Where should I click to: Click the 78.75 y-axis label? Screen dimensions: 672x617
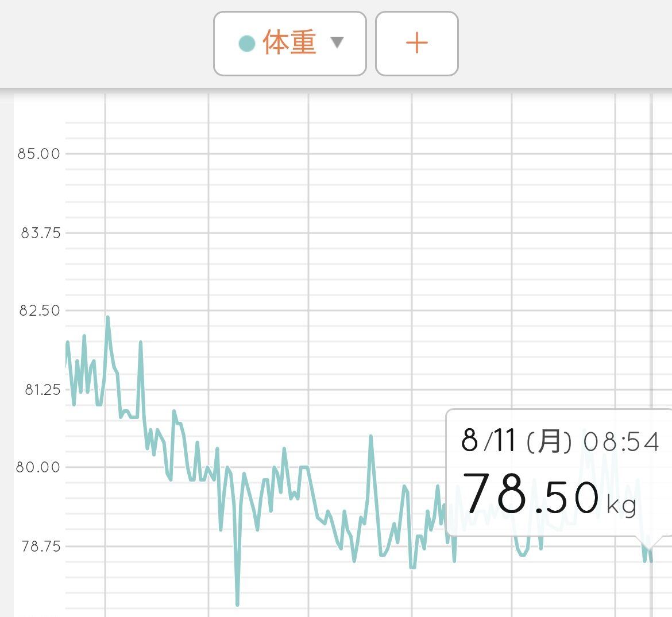[x=41, y=546]
